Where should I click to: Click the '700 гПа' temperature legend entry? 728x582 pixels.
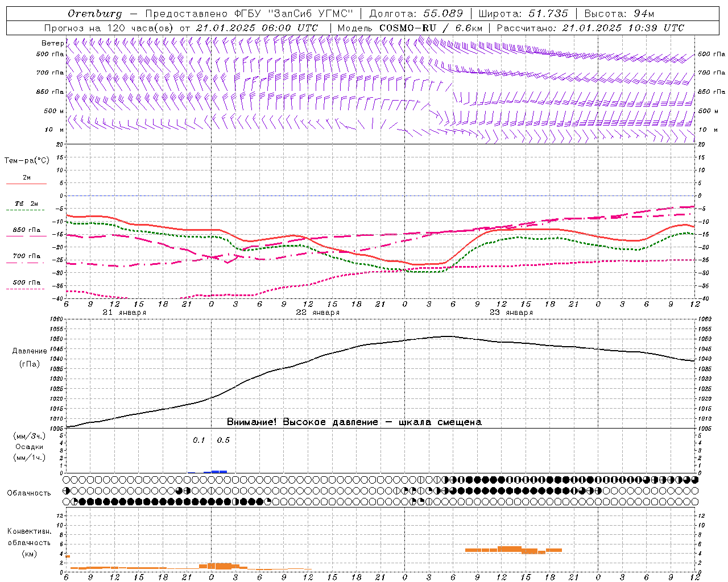27,256
